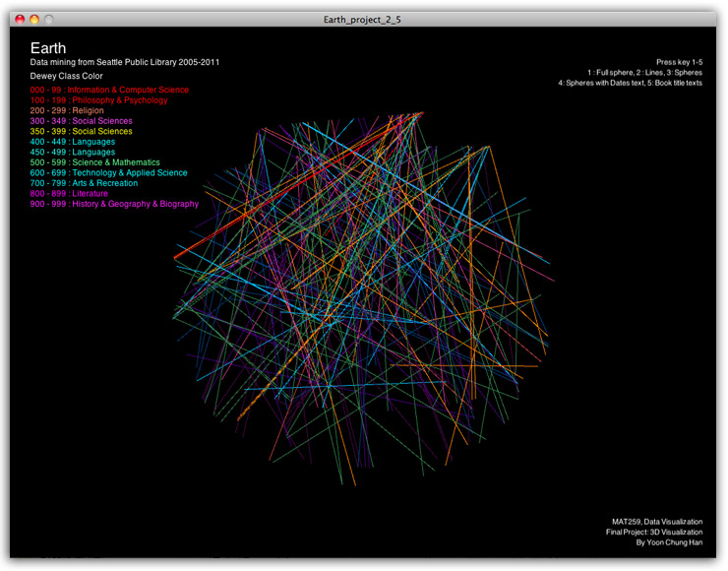This screenshot has height=571, width=728.
Task: Select '100 - 199 : Philosophy & Psychology' legend
Action: (99, 100)
